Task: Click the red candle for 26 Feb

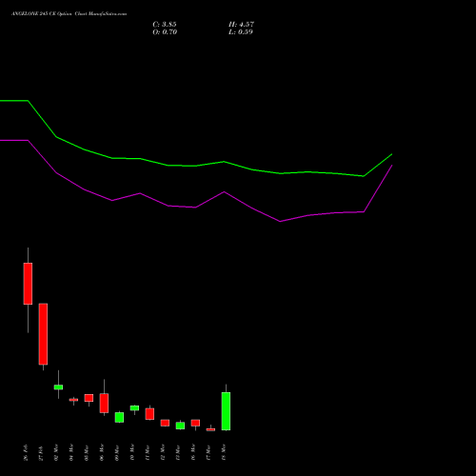Action: point(28,284)
